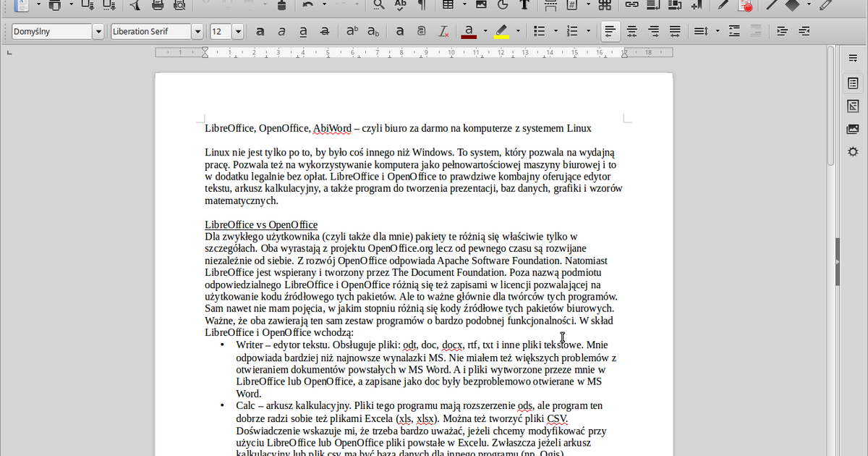Insert a bookmark icon

(x=696, y=5)
